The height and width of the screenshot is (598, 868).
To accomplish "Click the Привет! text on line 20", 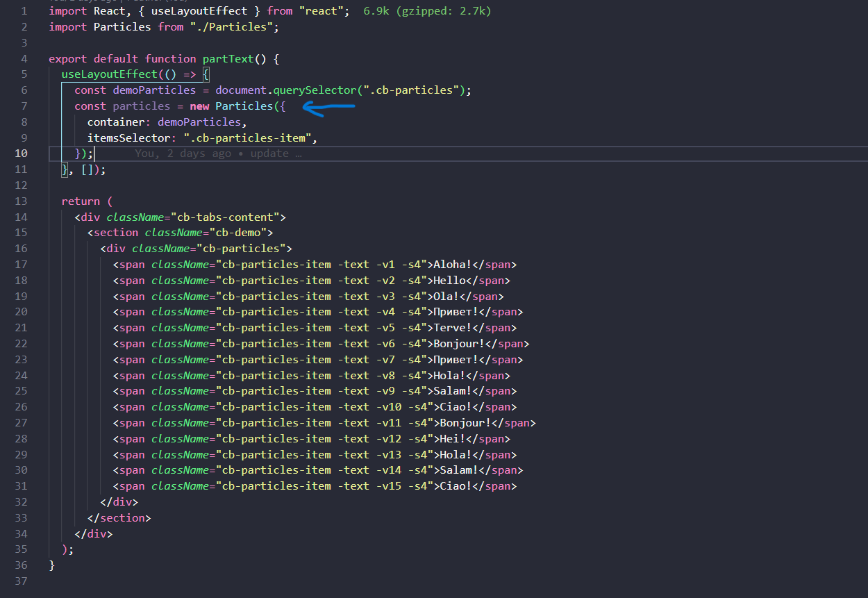I will (x=456, y=312).
